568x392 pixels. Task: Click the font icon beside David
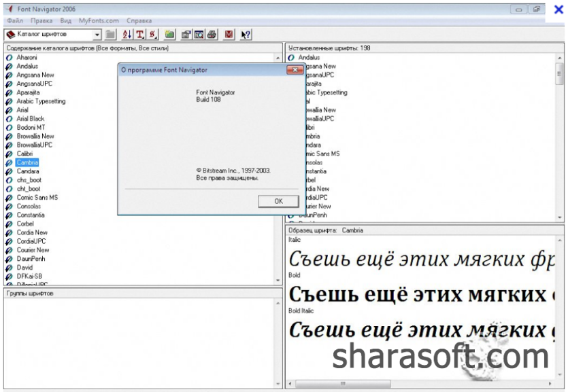(10, 268)
